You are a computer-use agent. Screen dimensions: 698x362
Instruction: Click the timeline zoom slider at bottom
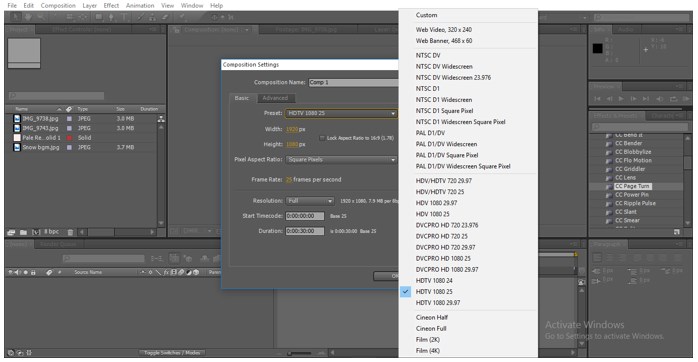299,353
